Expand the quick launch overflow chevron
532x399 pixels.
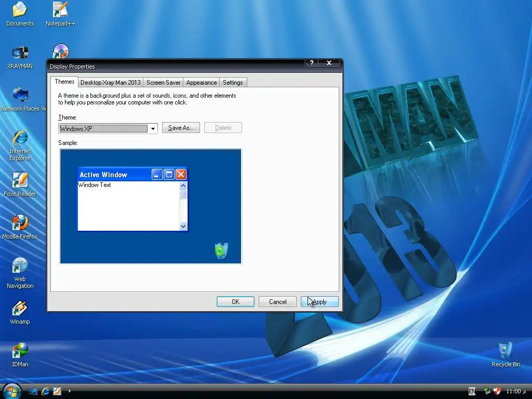[69, 391]
